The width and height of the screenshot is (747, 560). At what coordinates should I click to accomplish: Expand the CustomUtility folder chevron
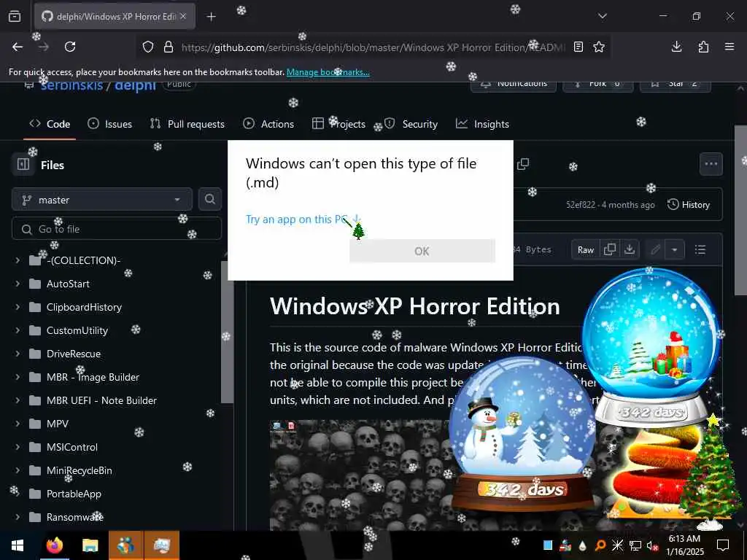point(18,330)
